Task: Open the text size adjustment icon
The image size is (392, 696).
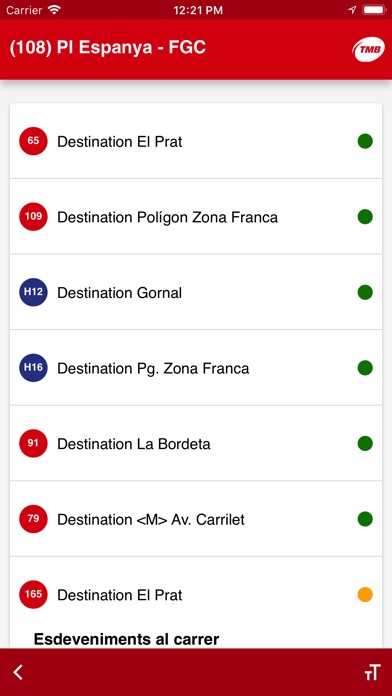Action: (372, 672)
